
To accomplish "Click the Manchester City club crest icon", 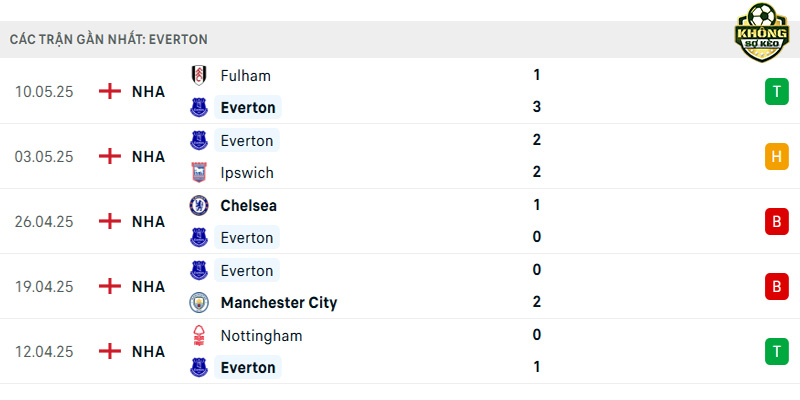I will point(198,303).
